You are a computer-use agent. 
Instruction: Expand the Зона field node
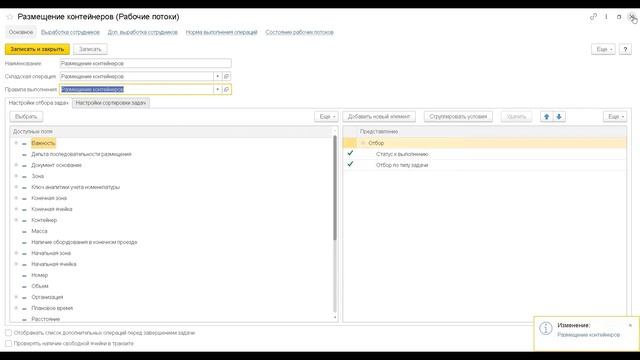pos(16,176)
